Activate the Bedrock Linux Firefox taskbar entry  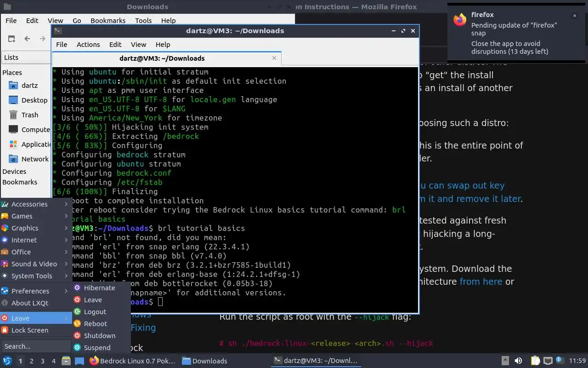pos(132,361)
